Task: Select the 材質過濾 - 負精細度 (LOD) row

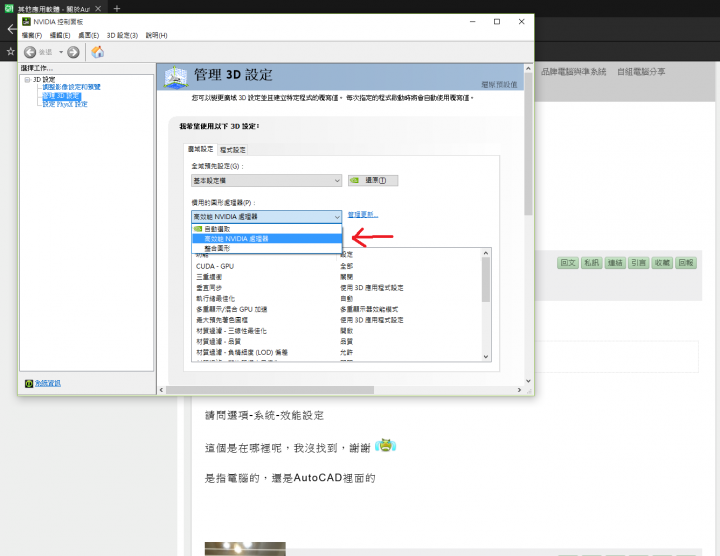Action: (x=336, y=353)
